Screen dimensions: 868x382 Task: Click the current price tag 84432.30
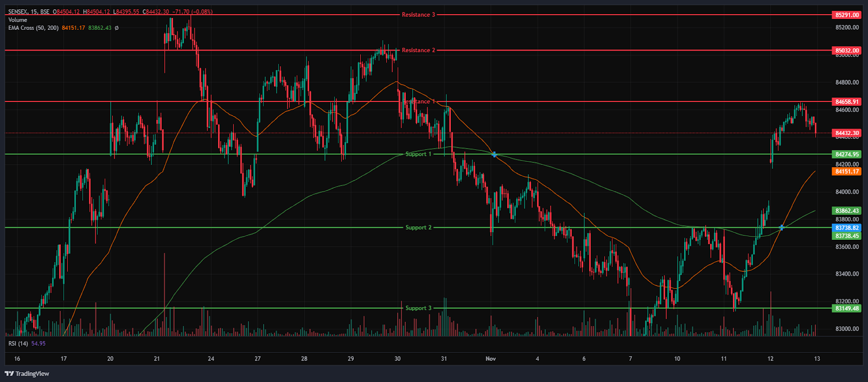[x=847, y=133]
